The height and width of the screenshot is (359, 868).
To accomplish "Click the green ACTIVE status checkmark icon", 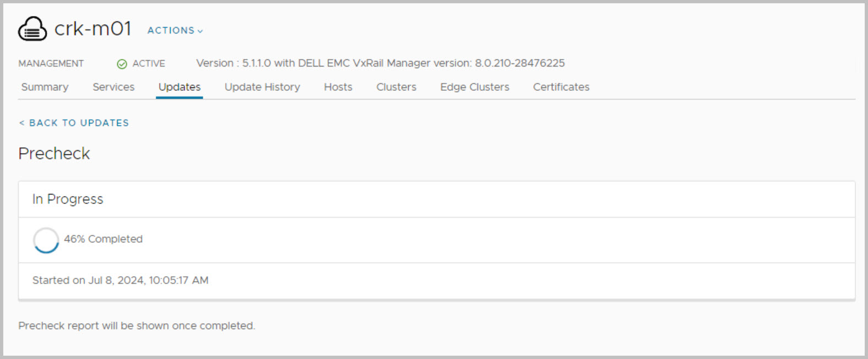I will click(122, 64).
